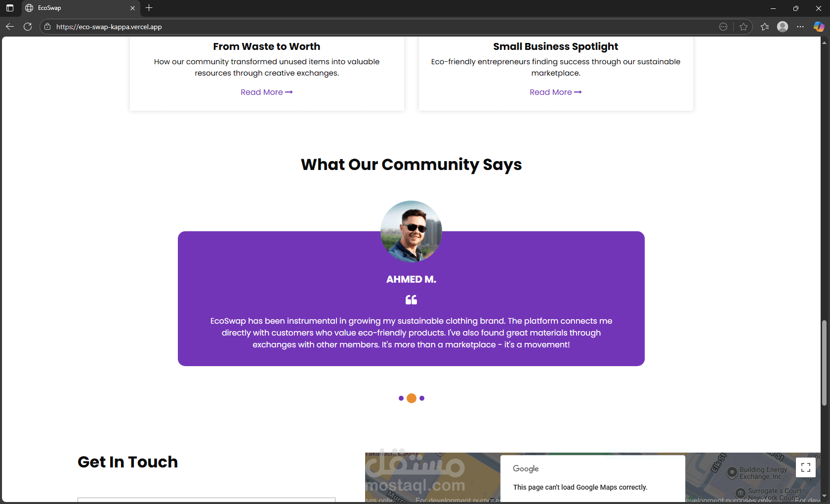Select the active orange testimonial dot

[x=412, y=398]
